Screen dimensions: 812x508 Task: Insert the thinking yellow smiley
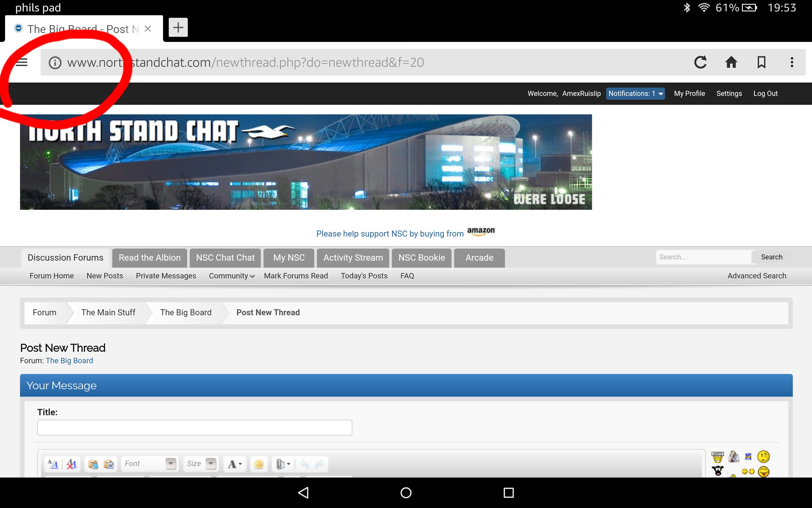pos(763,457)
